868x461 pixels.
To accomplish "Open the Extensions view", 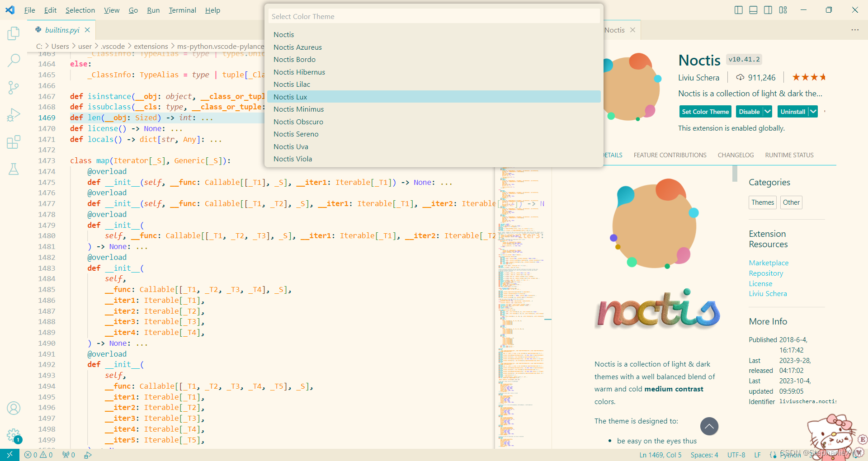I will [x=14, y=142].
